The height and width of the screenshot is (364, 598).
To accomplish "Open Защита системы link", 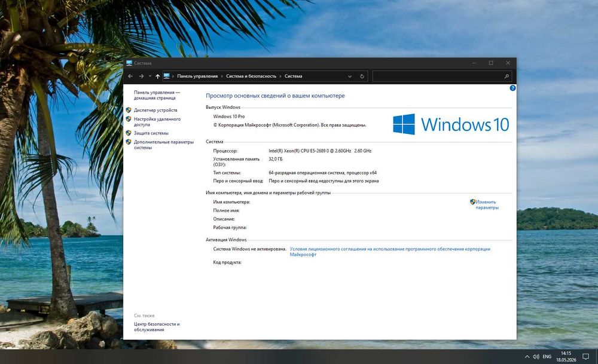I will (x=151, y=133).
